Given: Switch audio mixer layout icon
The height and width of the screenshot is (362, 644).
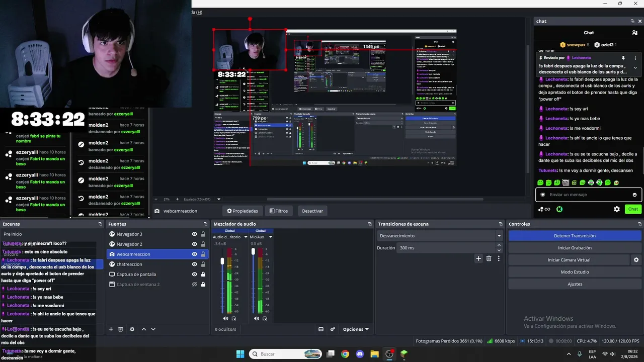Looking at the screenshot, I should 321,329.
